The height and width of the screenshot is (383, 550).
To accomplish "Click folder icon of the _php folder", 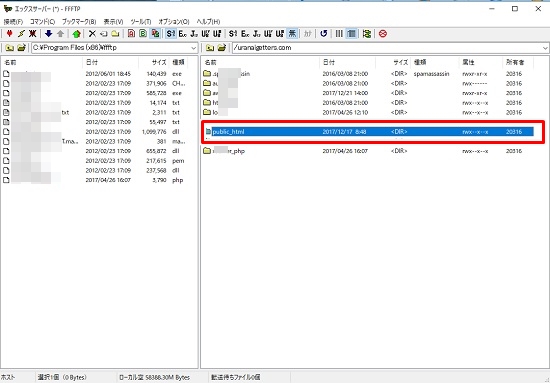I will pyautogui.click(x=207, y=151).
